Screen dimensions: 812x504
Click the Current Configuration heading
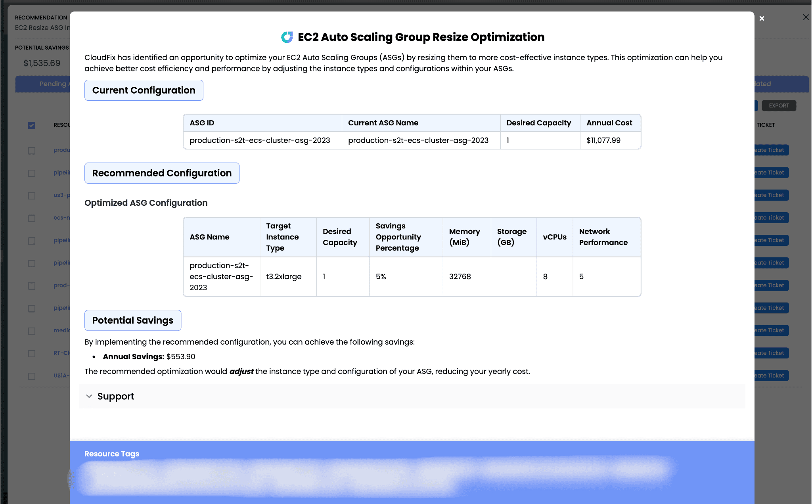point(144,90)
